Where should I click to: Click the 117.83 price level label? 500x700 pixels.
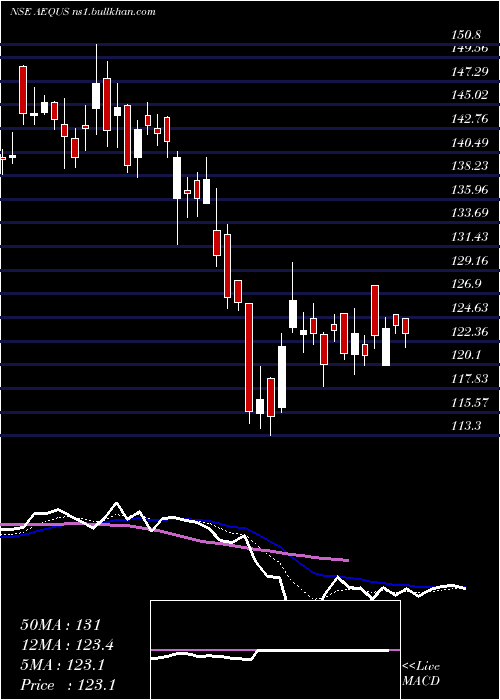click(470, 379)
